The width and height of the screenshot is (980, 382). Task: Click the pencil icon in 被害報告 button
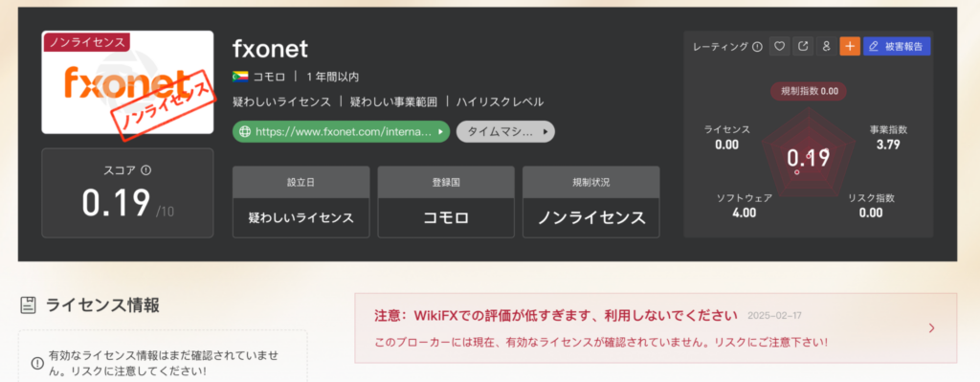pyautogui.click(x=874, y=46)
